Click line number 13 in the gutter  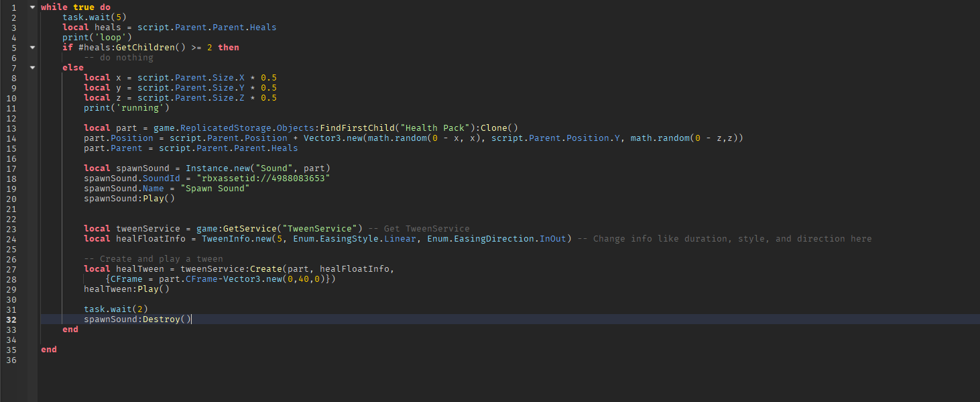pos(11,128)
